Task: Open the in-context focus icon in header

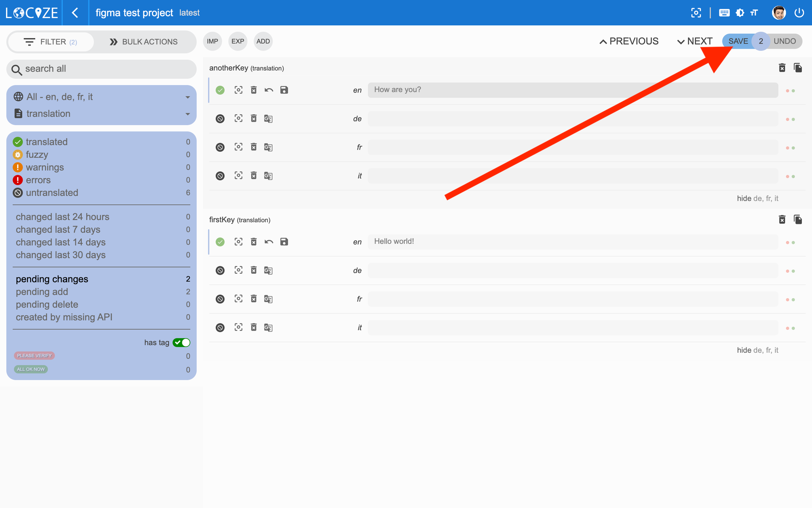Action: coord(696,13)
